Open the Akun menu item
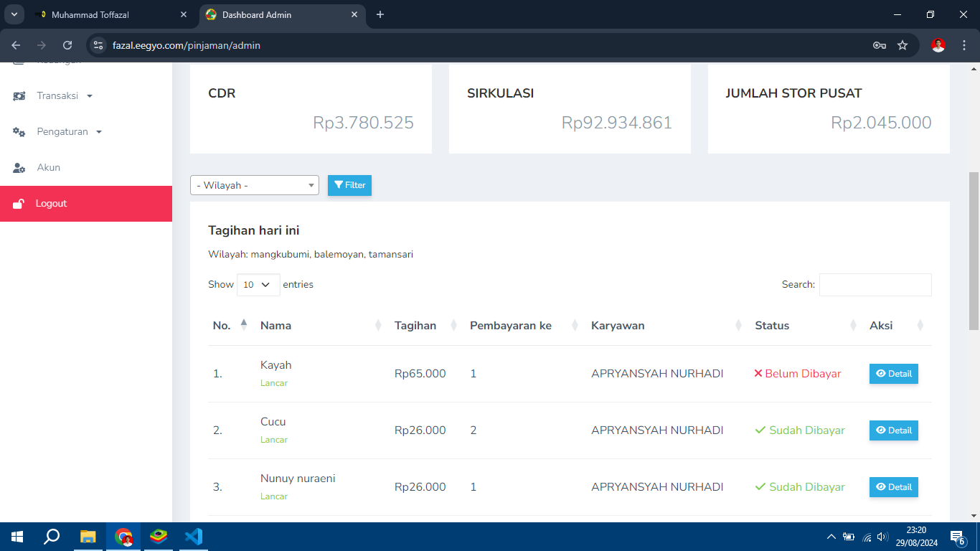Viewport: 980px width, 551px height. click(x=49, y=168)
